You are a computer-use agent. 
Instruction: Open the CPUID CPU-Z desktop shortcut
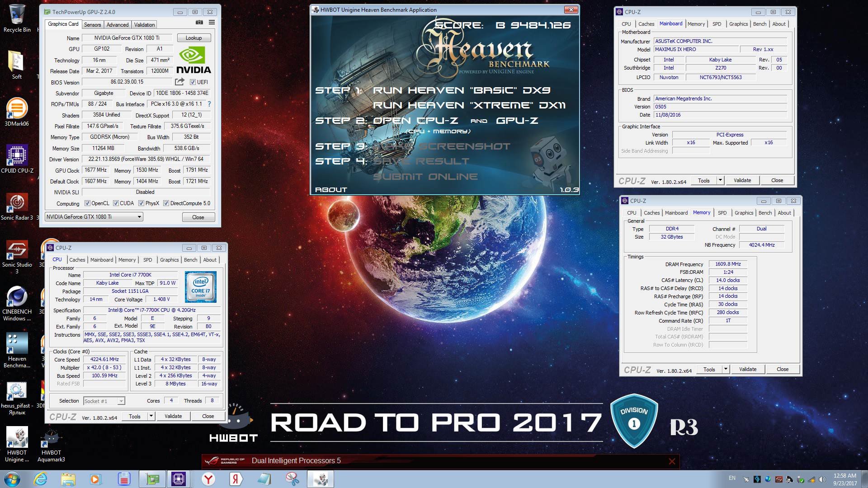[x=17, y=159]
